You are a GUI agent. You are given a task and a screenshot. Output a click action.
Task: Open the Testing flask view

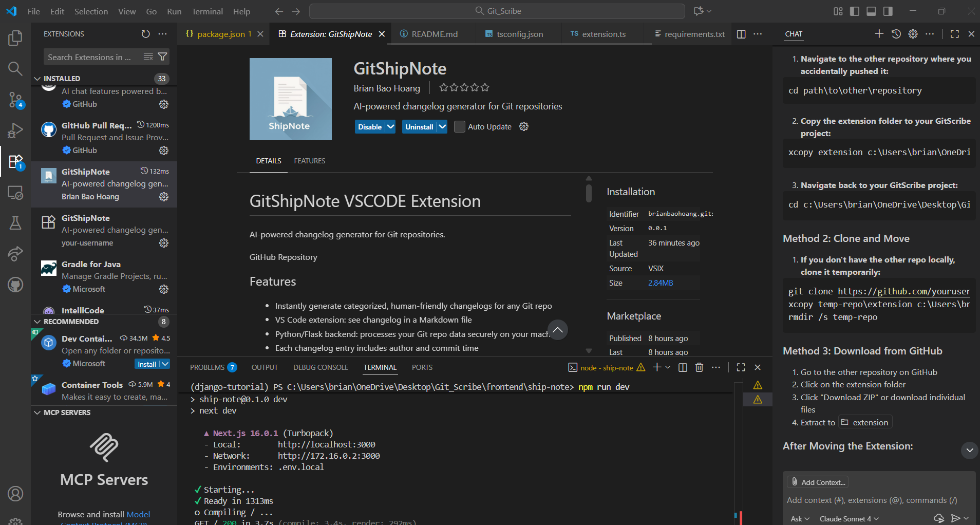15,223
